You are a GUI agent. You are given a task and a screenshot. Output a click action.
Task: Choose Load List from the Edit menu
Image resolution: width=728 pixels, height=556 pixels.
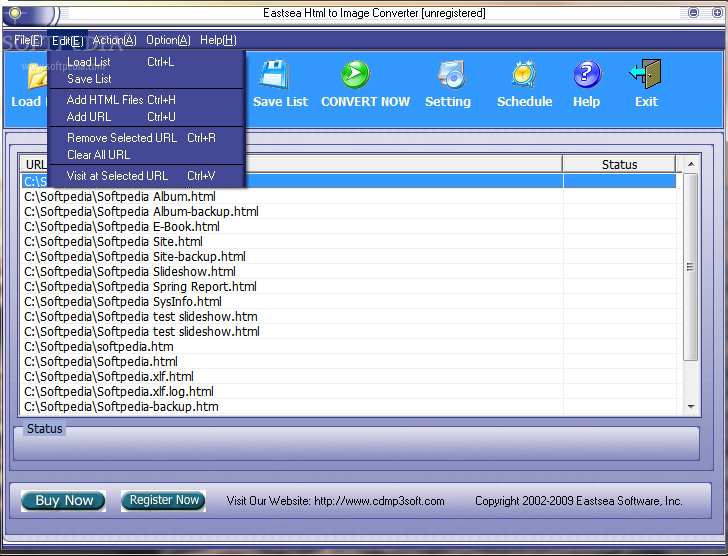point(146,62)
